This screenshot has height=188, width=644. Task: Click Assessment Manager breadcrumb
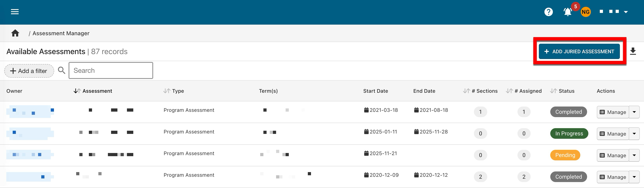pos(61,33)
